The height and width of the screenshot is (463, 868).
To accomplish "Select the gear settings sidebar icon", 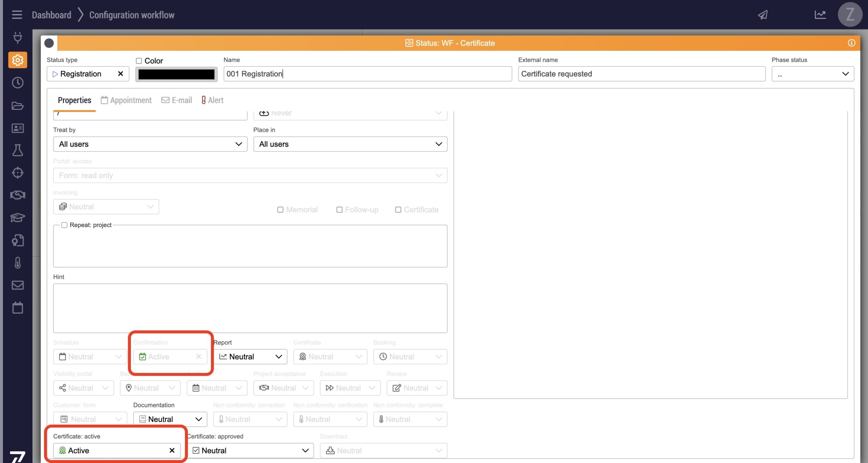I will 18,60.
